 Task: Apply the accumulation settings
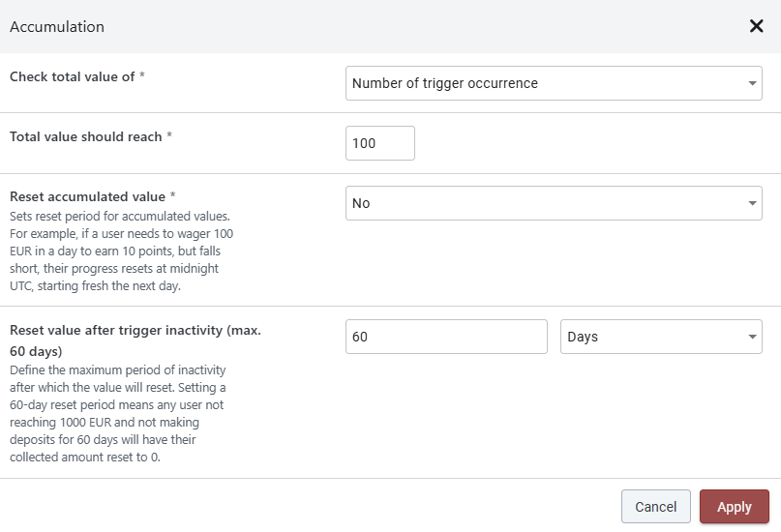point(734,507)
